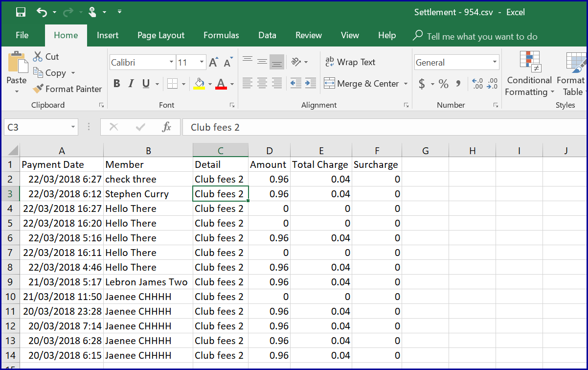This screenshot has height=370, width=588.
Task: Open the Name Box dropdown arrow
Action: point(73,127)
